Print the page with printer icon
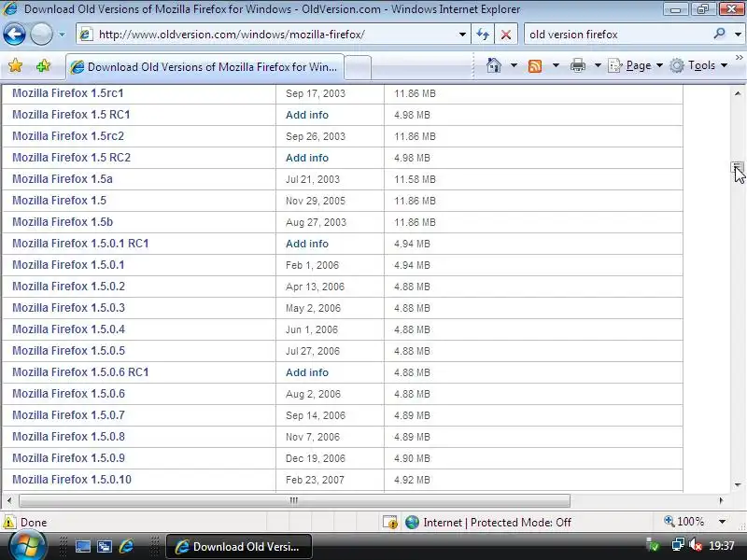The width and height of the screenshot is (747, 560). (x=577, y=65)
